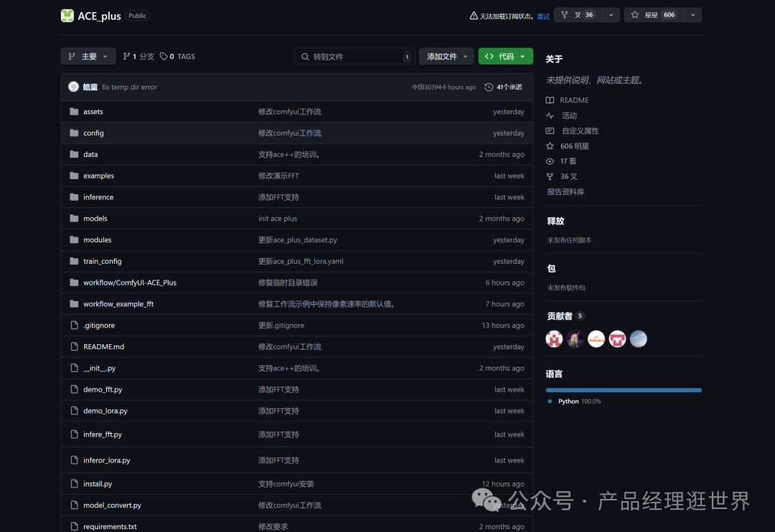Click the Python language bar

tap(624, 390)
